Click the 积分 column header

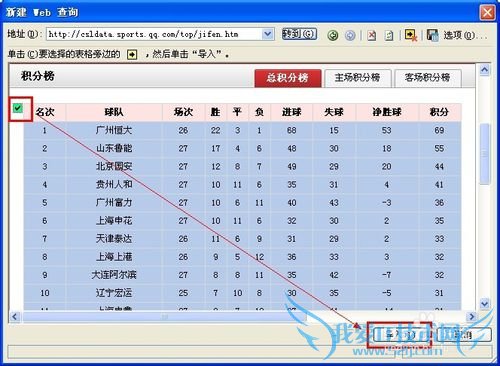pyautogui.click(x=439, y=112)
